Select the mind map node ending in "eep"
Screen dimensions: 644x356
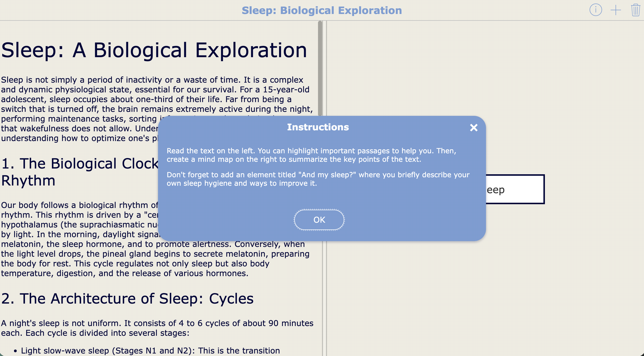coord(515,189)
